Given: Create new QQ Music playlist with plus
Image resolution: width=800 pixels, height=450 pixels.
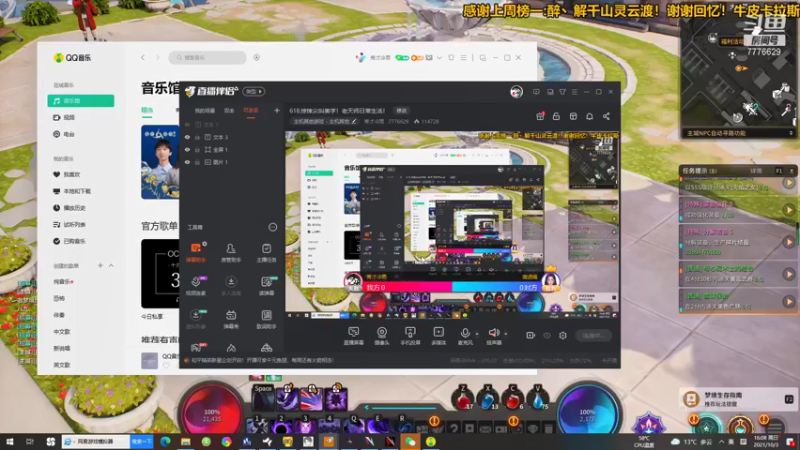Looking at the screenshot, I should (100, 266).
